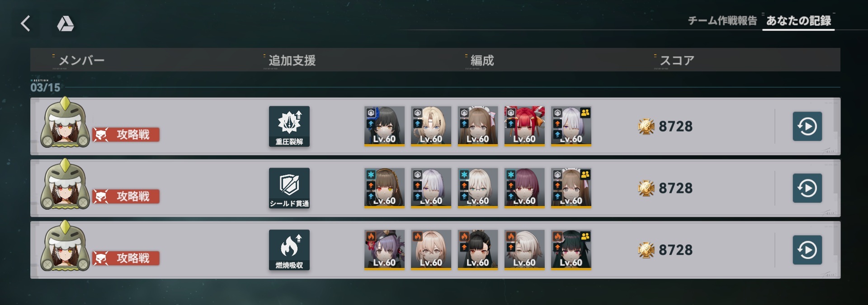Open the first row member avatar

(65, 123)
